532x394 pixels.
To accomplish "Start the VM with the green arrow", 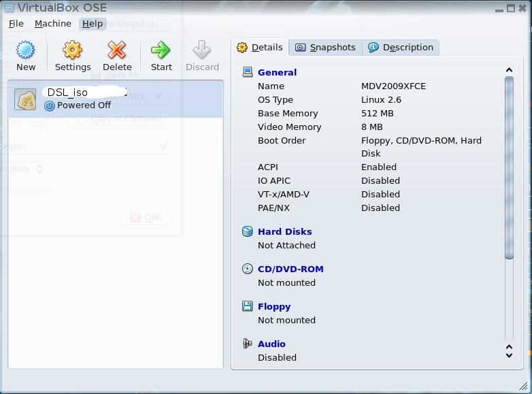I will click(161, 50).
